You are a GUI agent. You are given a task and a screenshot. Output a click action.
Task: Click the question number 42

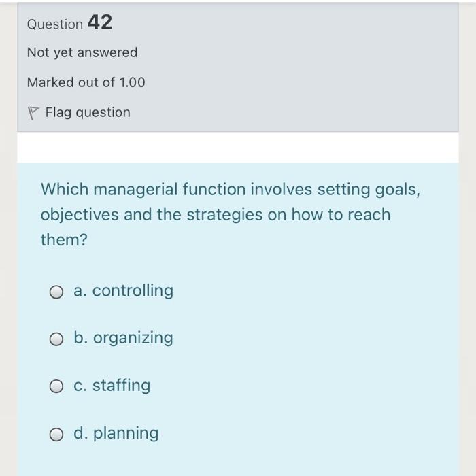click(x=100, y=22)
